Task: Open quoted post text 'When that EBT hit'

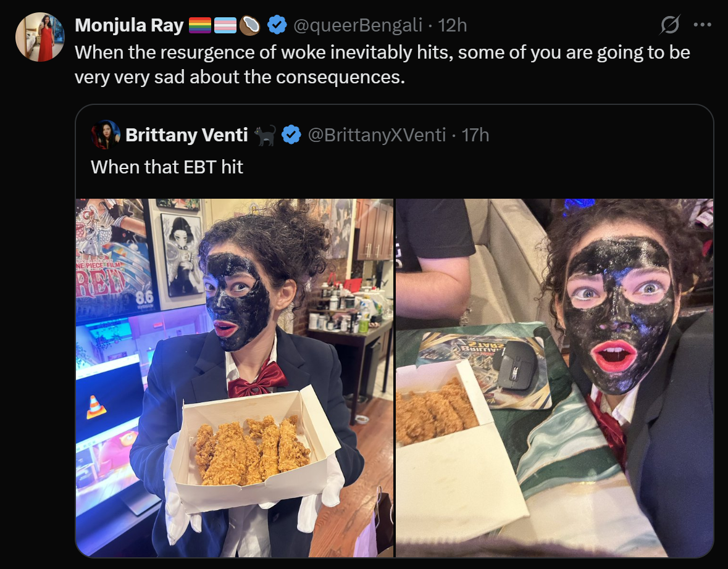Action: (x=167, y=167)
